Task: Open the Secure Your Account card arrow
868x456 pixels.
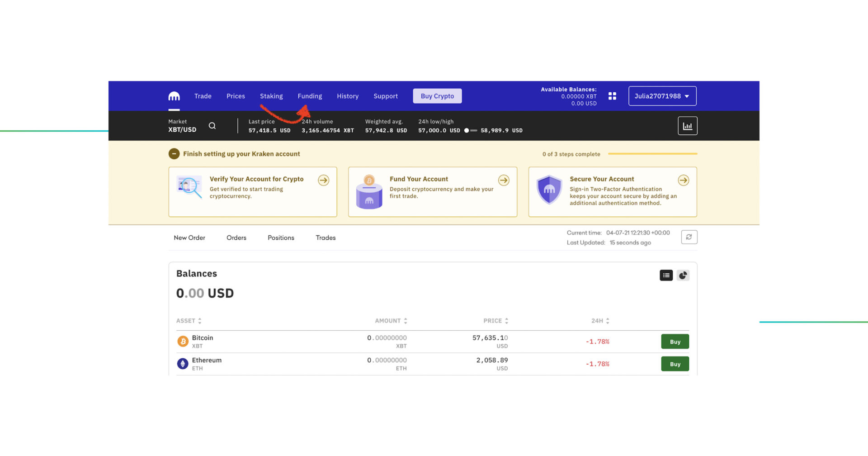Action: [x=683, y=180]
